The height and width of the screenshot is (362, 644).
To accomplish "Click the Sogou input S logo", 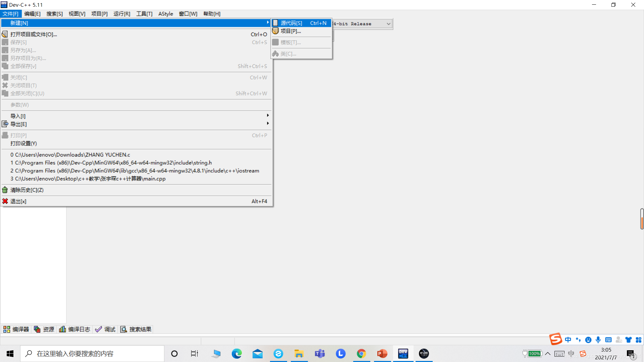I will pyautogui.click(x=555, y=339).
